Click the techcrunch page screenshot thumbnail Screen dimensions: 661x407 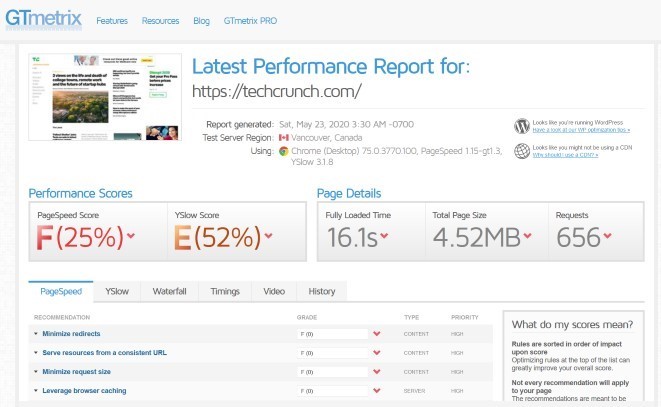pyautogui.click(x=105, y=97)
